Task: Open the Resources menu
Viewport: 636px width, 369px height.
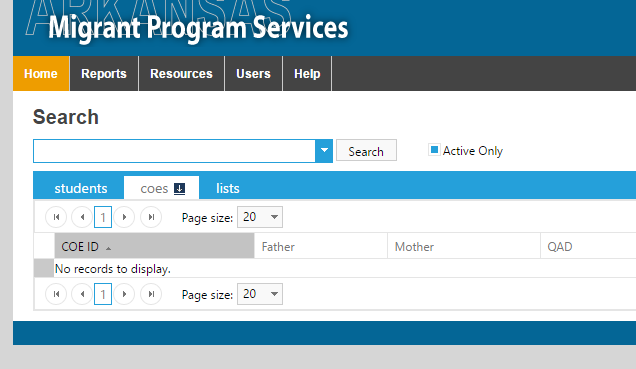Action: [x=181, y=74]
